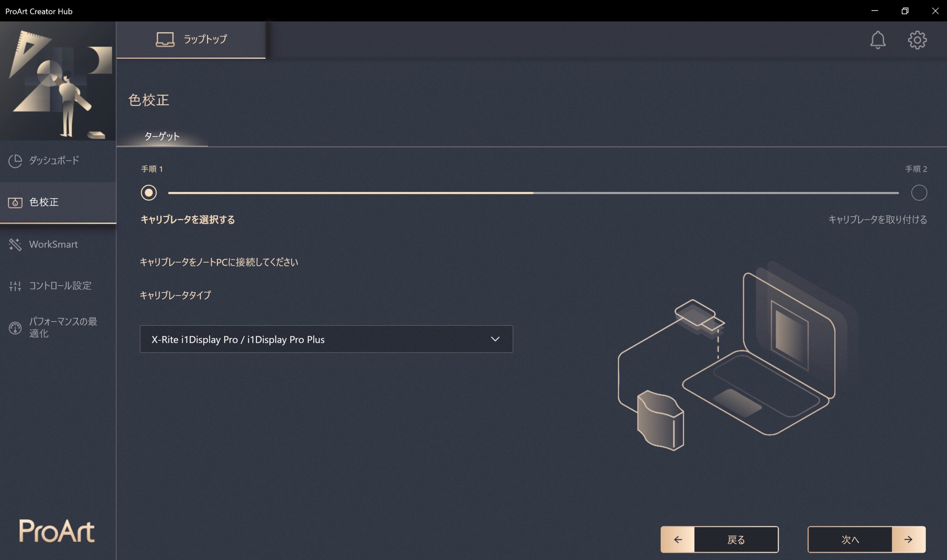
Task: Click the ダッシュボード pie chart icon
Action: click(15, 161)
